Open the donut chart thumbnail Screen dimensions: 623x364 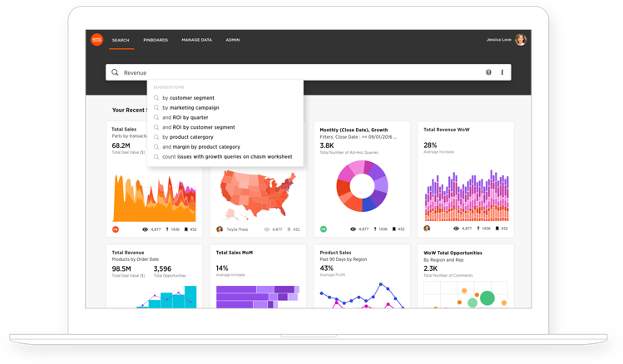[x=362, y=186]
